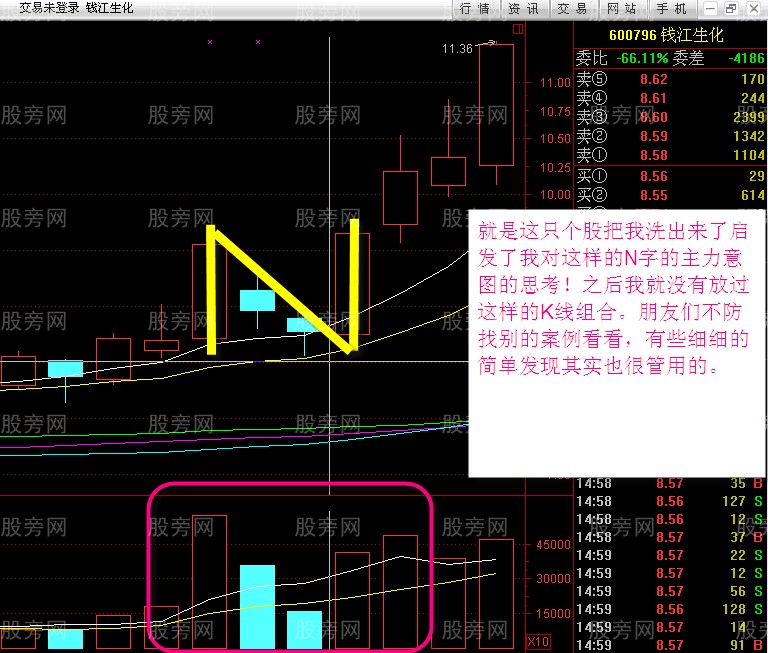Select the taller cyan volume bar inside the pink box
768x653 pixels.
(x=257, y=607)
